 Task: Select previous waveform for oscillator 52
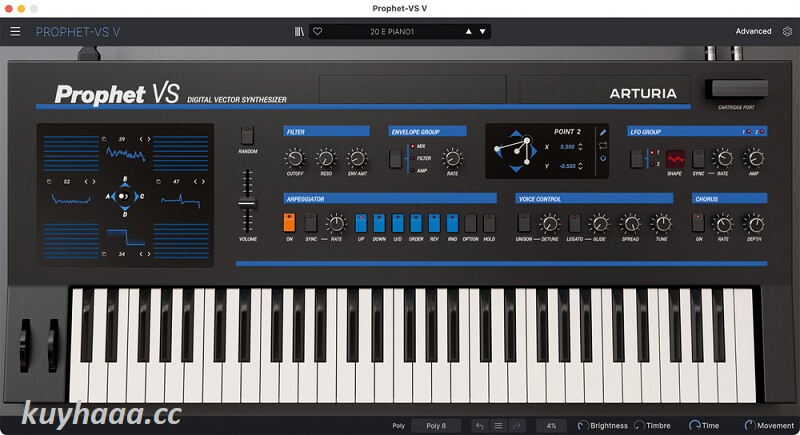pos(86,182)
